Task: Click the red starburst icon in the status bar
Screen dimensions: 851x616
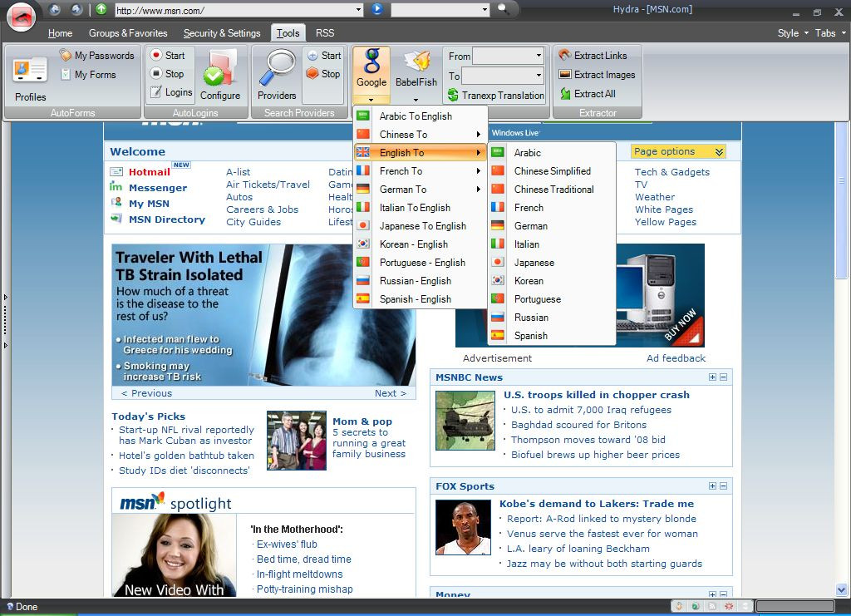Action: pos(729,606)
